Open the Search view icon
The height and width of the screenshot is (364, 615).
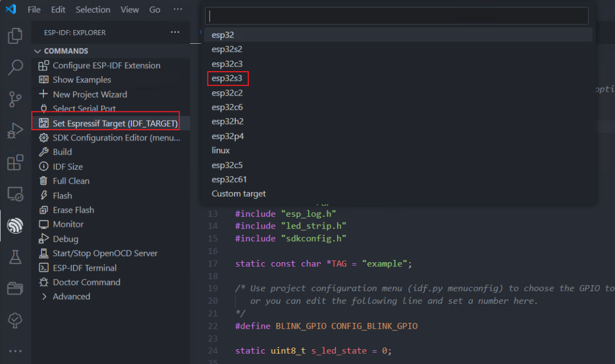[15, 67]
